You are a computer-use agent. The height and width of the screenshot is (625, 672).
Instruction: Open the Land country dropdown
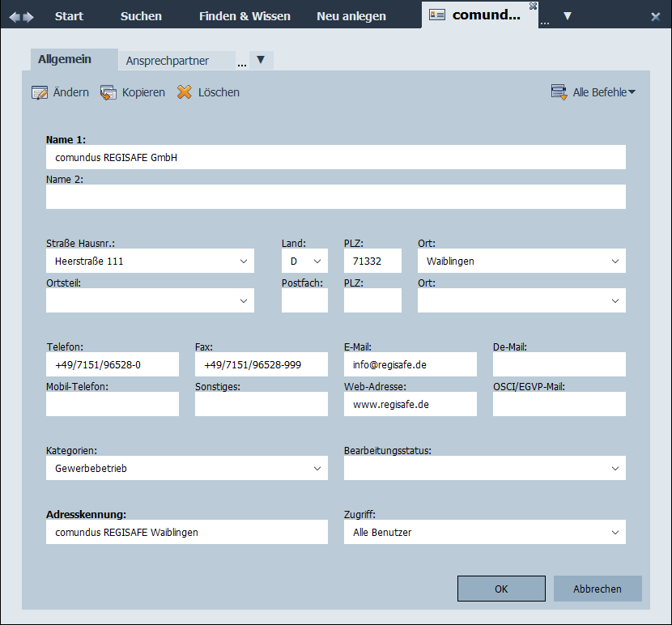(x=317, y=261)
